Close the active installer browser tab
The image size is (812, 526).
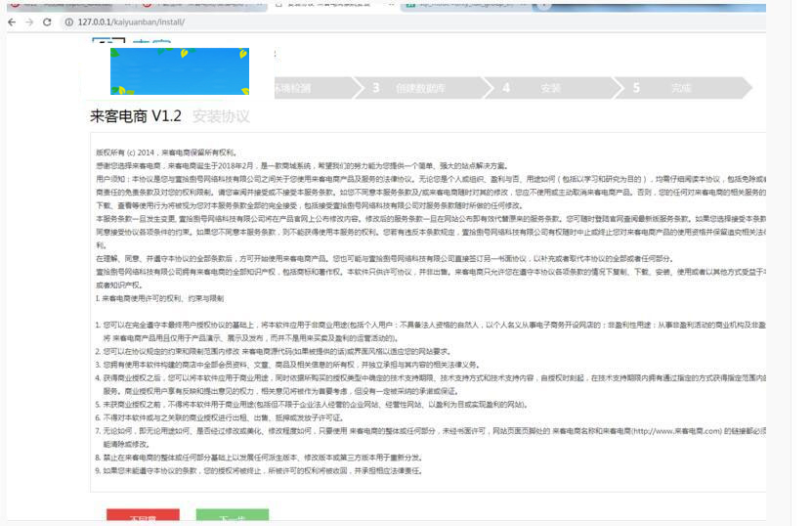[390, 5]
